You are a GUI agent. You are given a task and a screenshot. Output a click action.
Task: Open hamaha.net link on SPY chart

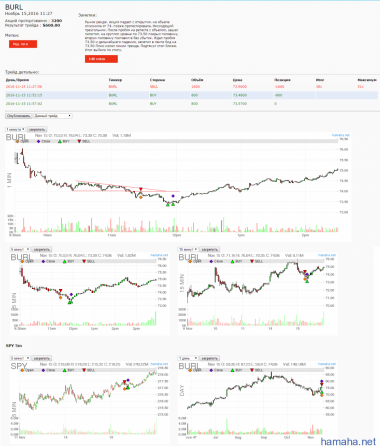[159, 364]
